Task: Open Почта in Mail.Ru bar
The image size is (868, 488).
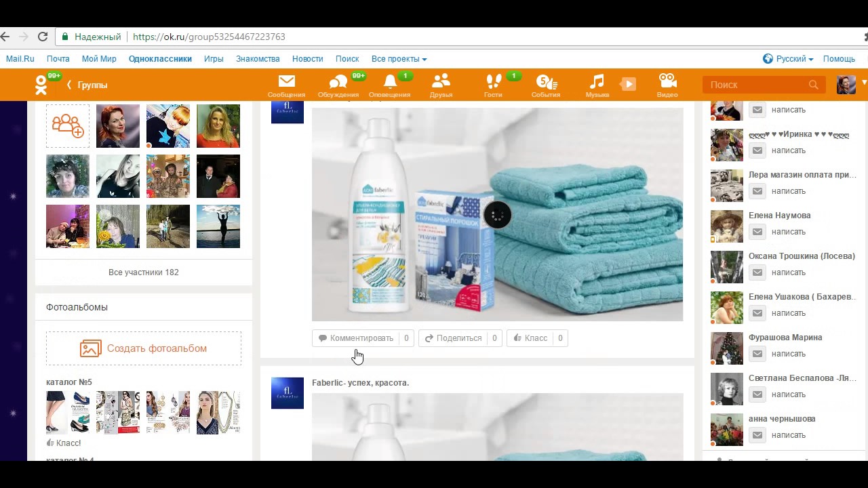Action: pyautogui.click(x=58, y=59)
